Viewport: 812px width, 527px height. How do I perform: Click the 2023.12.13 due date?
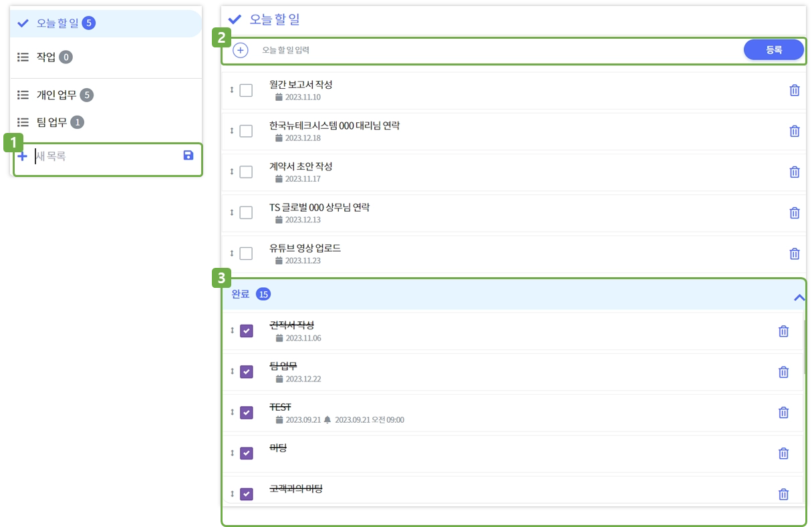click(303, 220)
